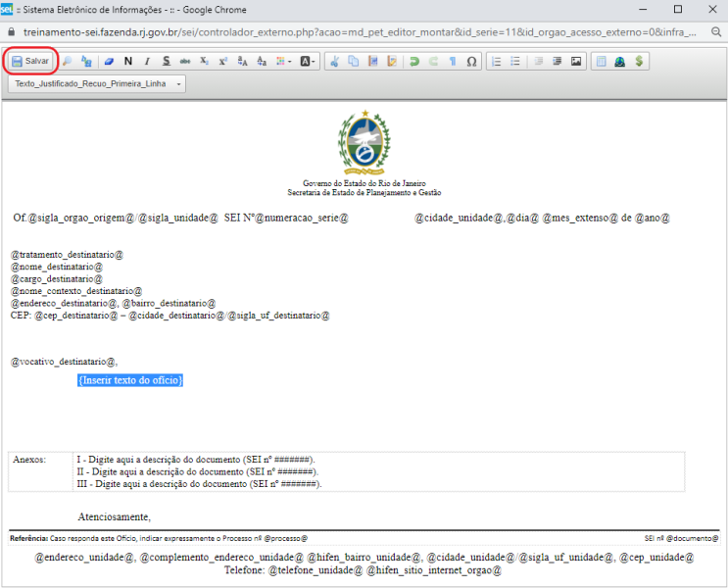Insert a bulleted list
Screen dimensions: 728x588
point(515,61)
